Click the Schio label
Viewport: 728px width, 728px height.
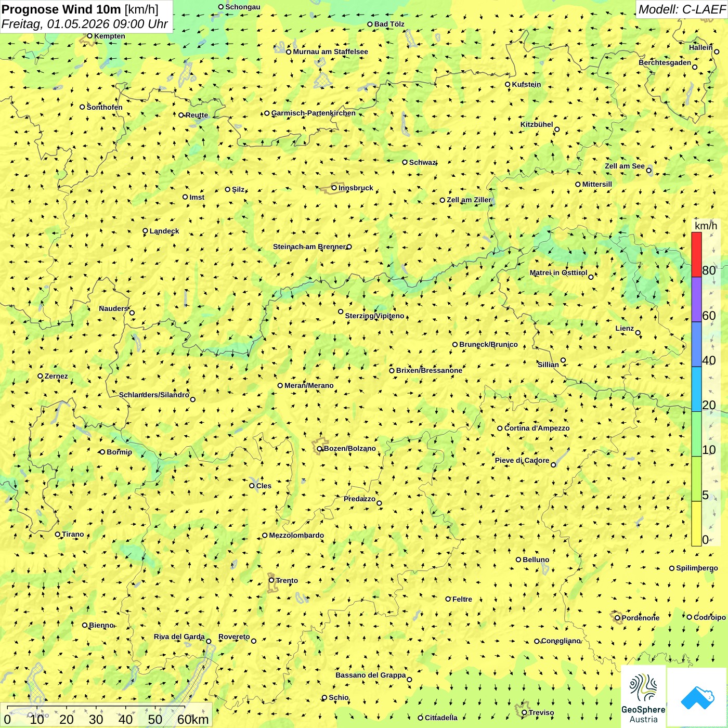tap(339, 697)
